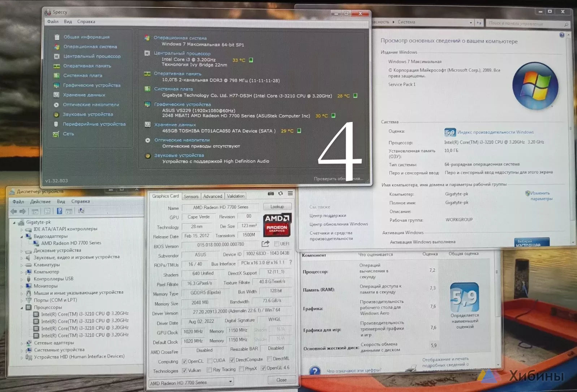This screenshot has height=392, width=577.
Task: Collapse Процессоры node
Action: (x=21, y=308)
